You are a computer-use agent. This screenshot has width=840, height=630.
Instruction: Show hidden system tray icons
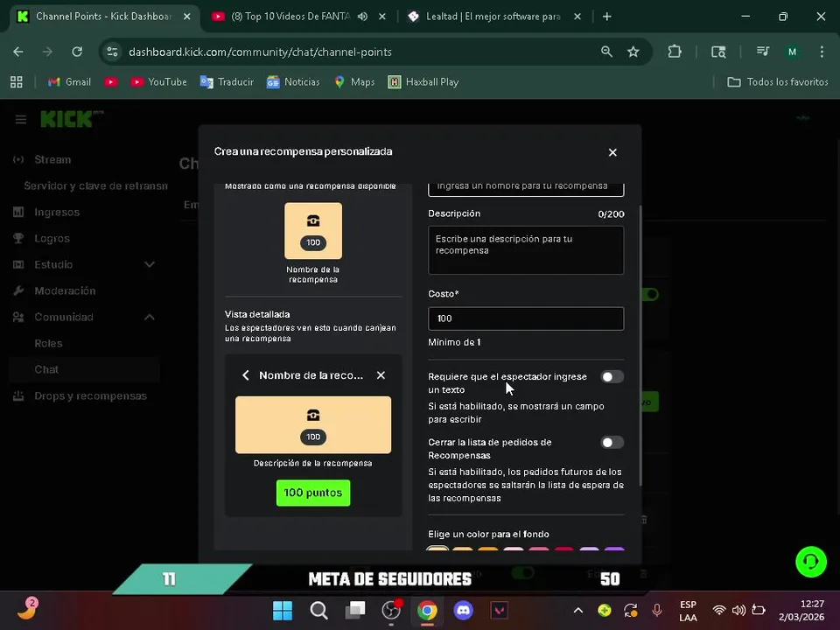pos(578,610)
